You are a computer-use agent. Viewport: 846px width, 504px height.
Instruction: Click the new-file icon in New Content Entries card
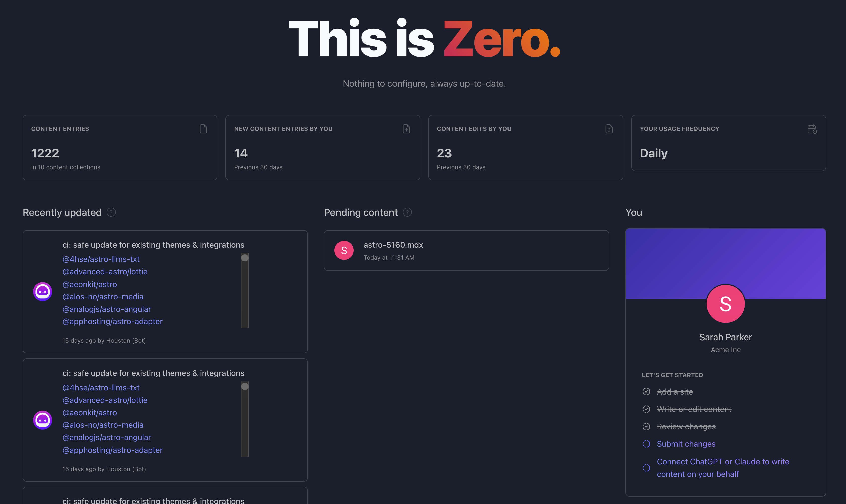(406, 129)
